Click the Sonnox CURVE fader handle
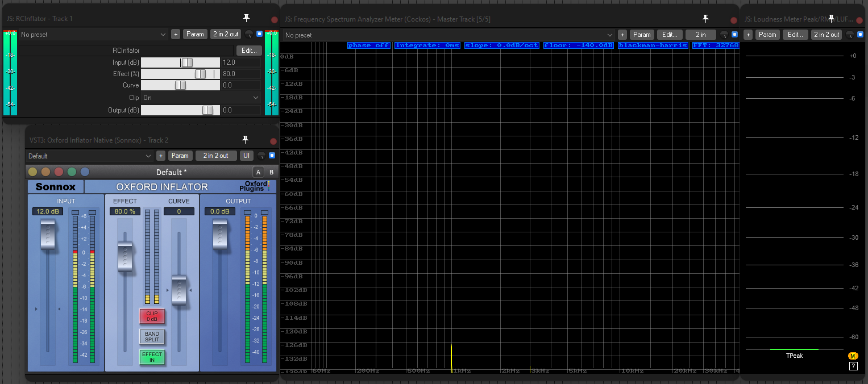This screenshot has width=868, height=384. click(x=179, y=290)
